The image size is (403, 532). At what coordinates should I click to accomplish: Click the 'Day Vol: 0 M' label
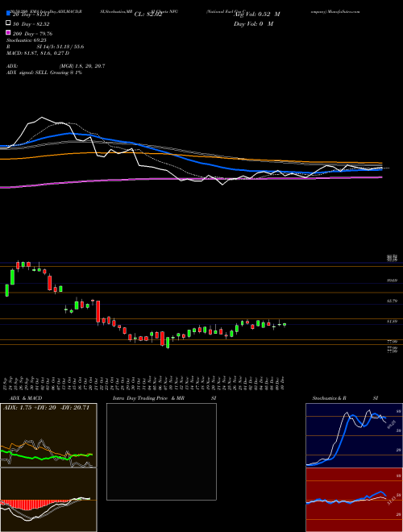coord(253,23)
